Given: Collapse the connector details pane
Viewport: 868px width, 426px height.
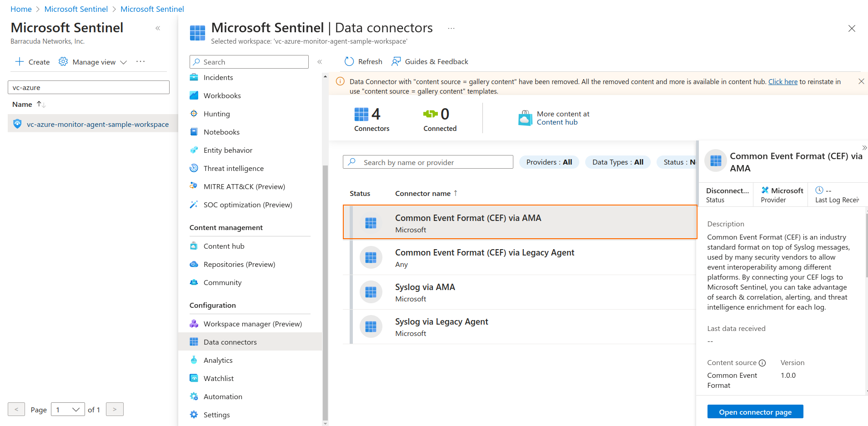Looking at the screenshot, I should coord(864,148).
